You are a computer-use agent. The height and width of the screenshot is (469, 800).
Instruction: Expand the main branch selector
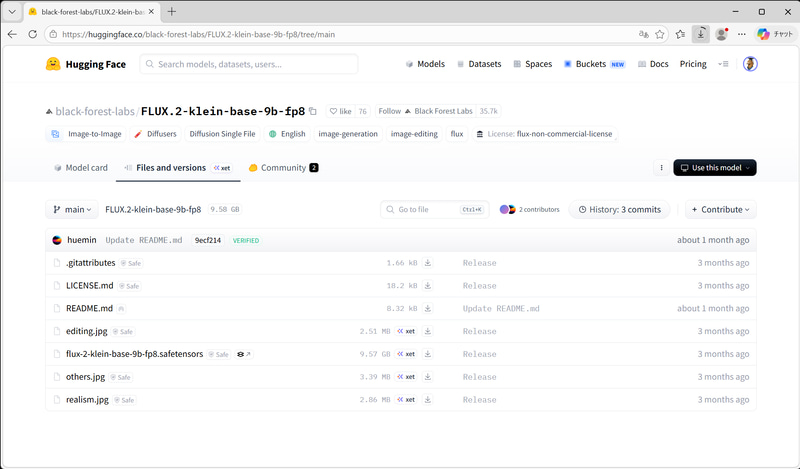click(72, 209)
